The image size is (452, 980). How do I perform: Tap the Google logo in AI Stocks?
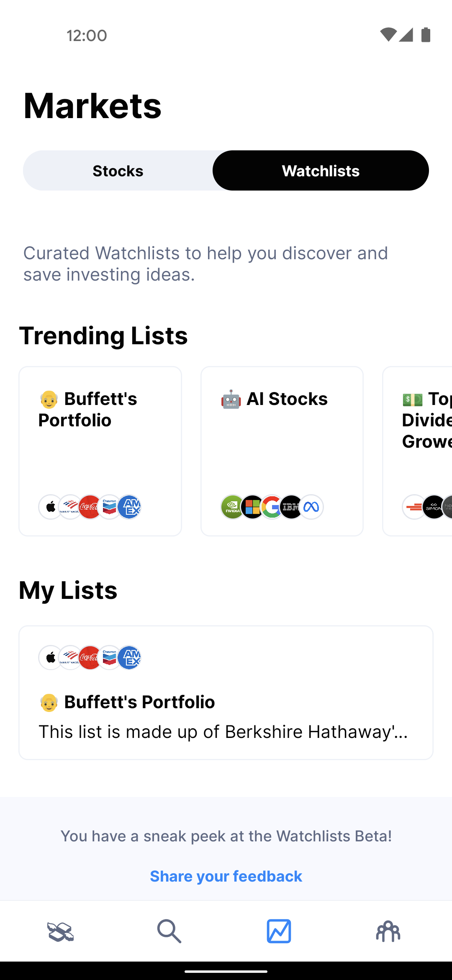coord(272,507)
